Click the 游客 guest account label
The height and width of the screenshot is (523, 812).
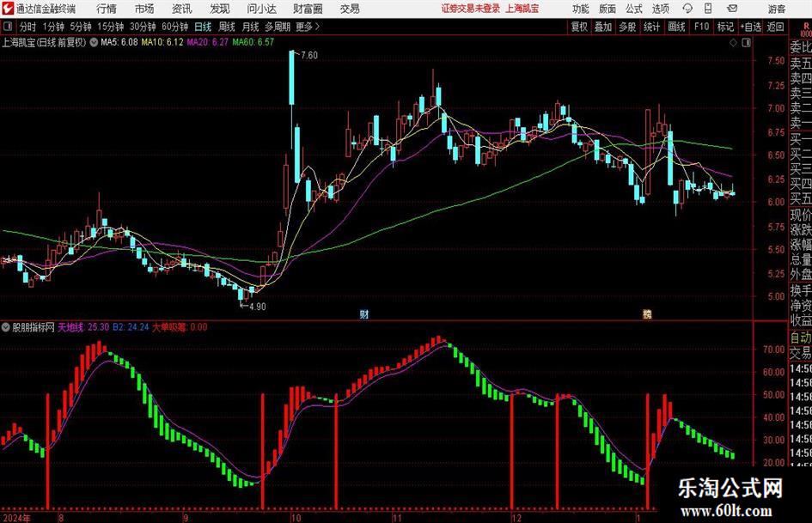[x=776, y=9]
